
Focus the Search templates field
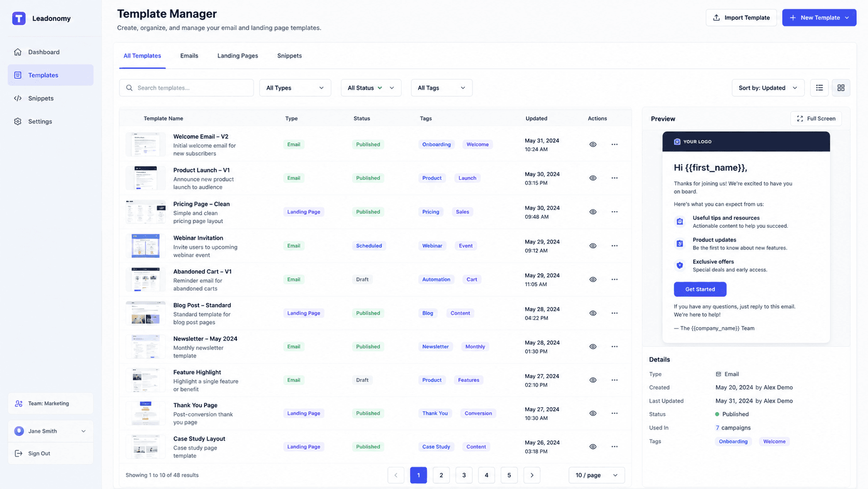coord(186,88)
